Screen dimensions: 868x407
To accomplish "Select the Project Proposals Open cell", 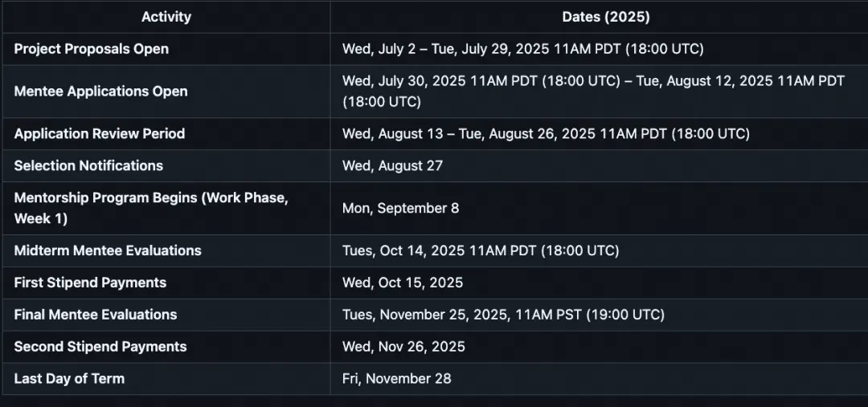I will pyautogui.click(x=92, y=49).
